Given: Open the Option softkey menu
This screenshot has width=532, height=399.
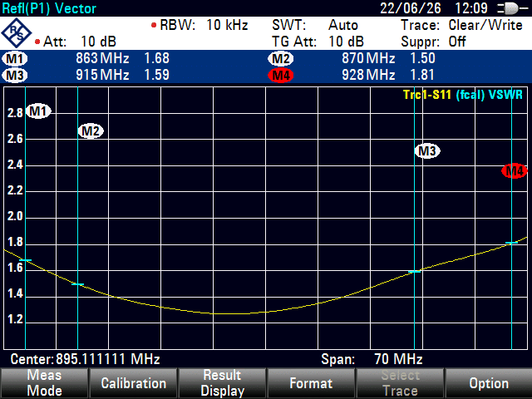Looking at the screenshot, I should pos(489,383).
